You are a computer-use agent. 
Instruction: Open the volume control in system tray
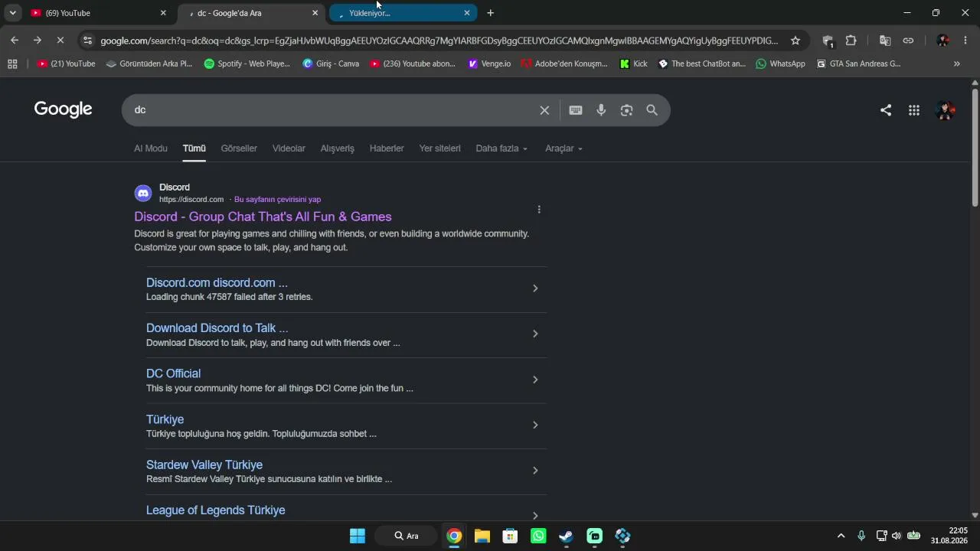[897, 536]
